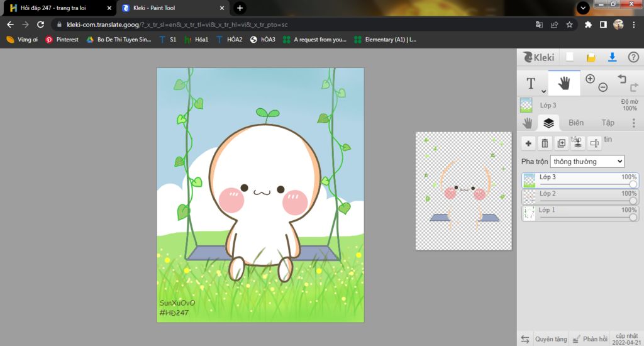This screenshot has width=644, height=346.
Task: Share this page icon
Action: (x=554, y=25)
